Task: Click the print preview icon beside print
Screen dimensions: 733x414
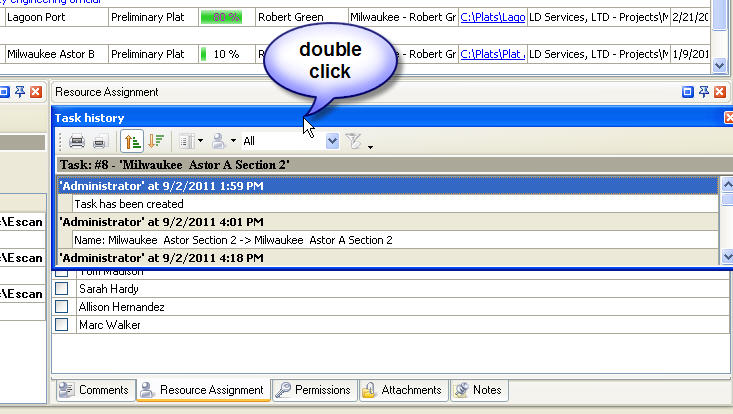Action: point(99,141)
